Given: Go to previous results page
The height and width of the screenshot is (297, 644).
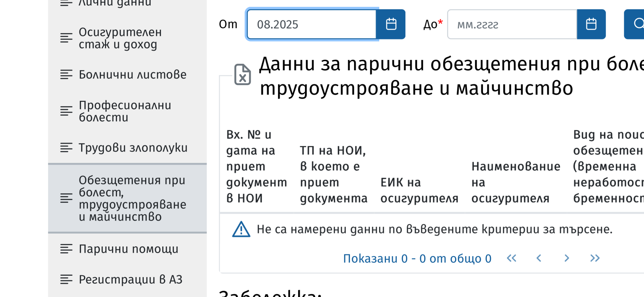Looking at the screenshot, I should click(539, 258).
